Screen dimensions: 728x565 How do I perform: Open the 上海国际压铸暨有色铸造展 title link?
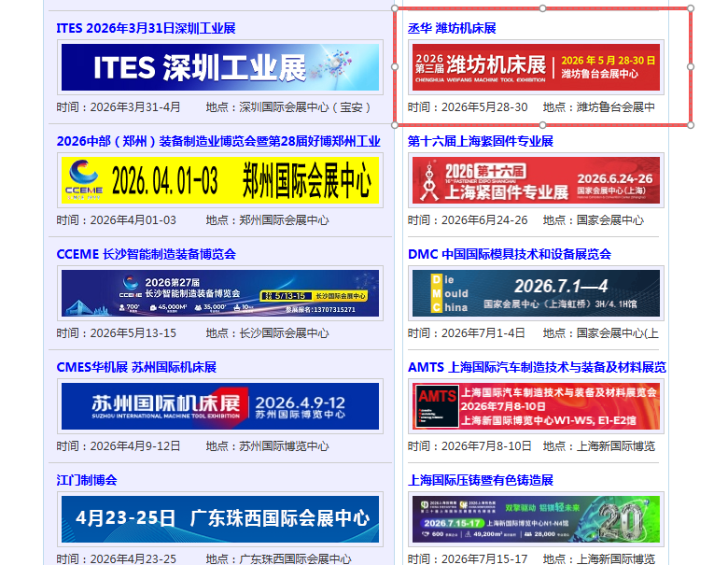click(481, 480)
